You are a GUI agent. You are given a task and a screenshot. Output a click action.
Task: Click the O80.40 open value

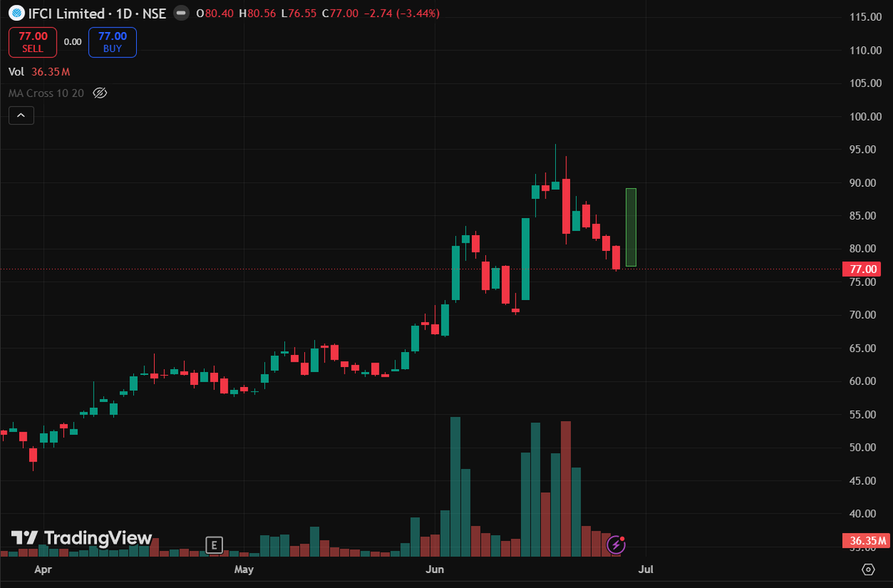tap(214, 13)
